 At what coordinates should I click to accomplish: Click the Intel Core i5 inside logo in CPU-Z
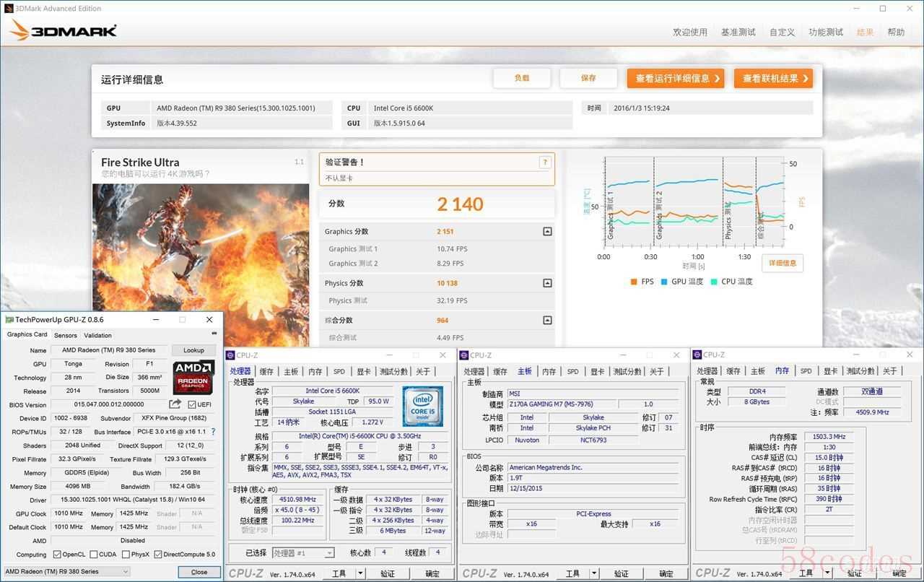click(x=422, y=408)
